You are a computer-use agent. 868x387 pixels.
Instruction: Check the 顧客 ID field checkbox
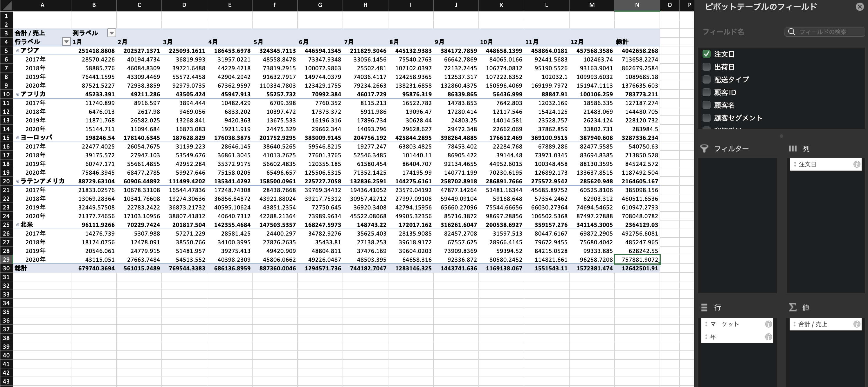coord(706,92)
